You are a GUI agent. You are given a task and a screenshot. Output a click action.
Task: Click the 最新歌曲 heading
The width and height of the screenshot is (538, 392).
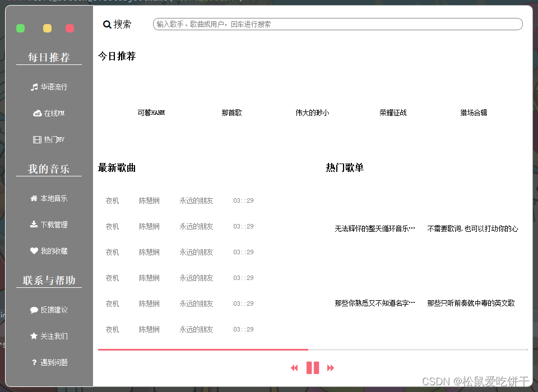117,167
